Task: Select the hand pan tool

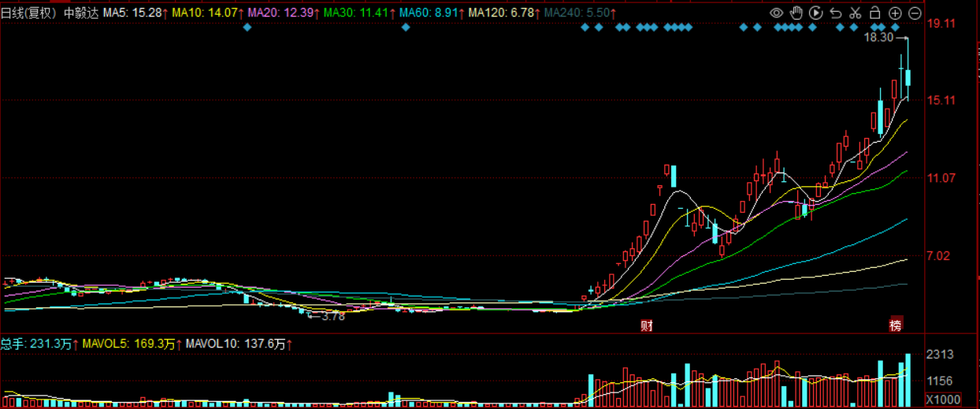Action: coord(796,13)
